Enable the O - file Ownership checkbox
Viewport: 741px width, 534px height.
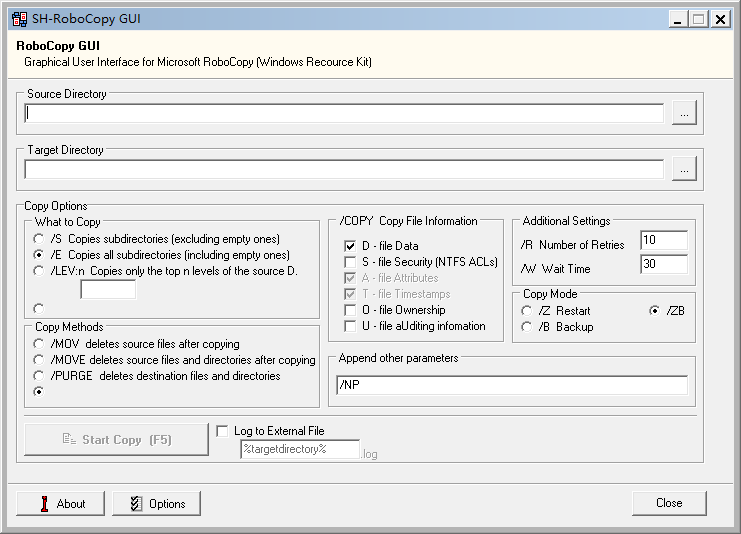[350, 310]
